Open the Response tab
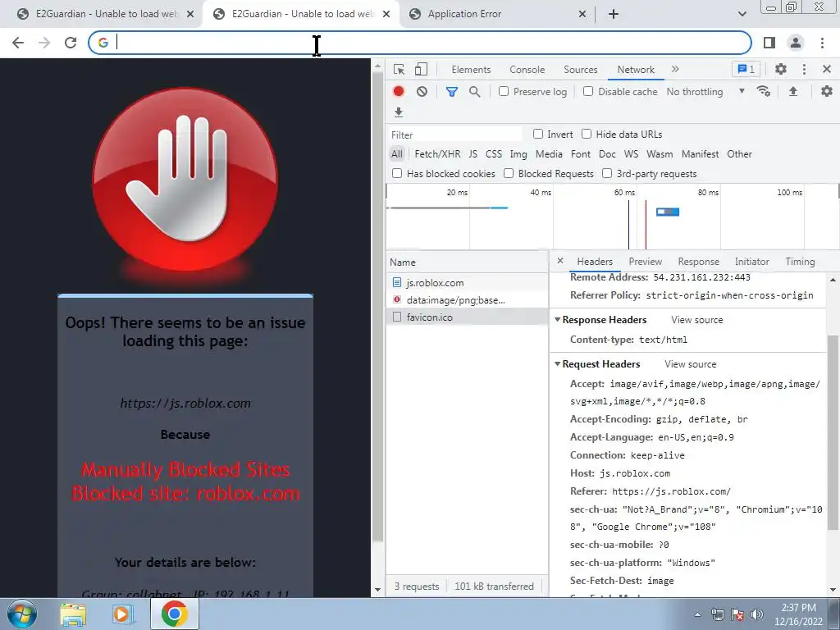The height and width of the screenshot is (630, 840). 699,262
